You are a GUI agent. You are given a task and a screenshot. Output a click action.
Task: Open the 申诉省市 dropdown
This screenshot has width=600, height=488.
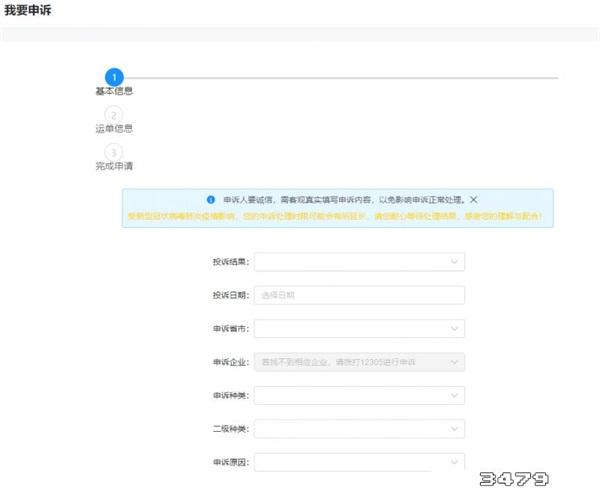pyautogui.click(x=359, y=328)
